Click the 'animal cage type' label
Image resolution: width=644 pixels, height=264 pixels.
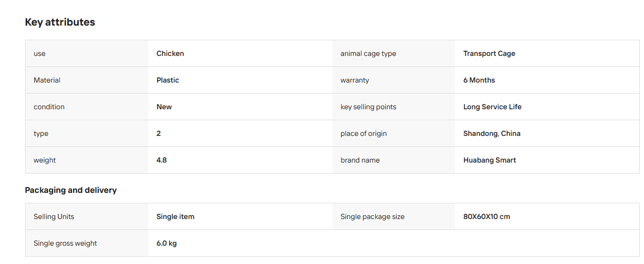point(368,53)
